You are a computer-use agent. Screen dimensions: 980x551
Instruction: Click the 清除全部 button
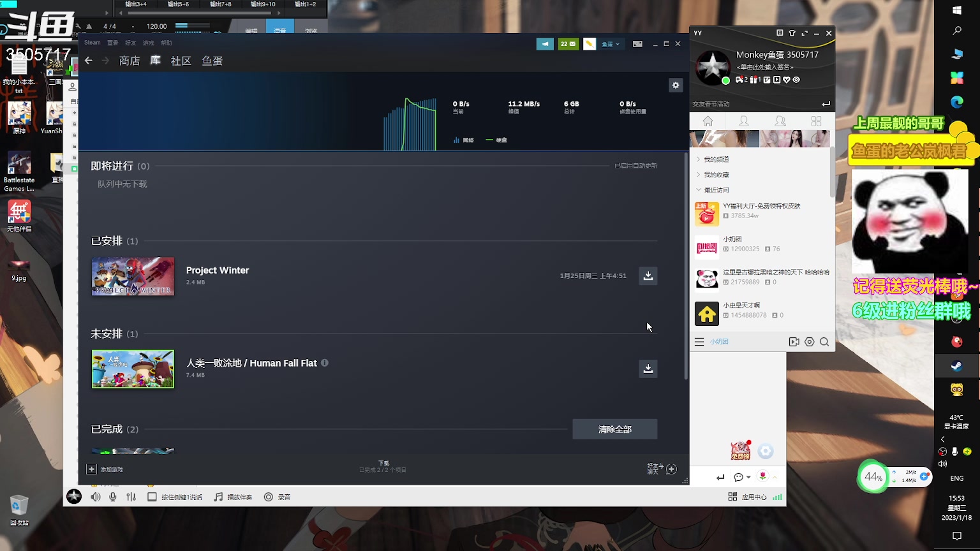[x=615, y=429]
